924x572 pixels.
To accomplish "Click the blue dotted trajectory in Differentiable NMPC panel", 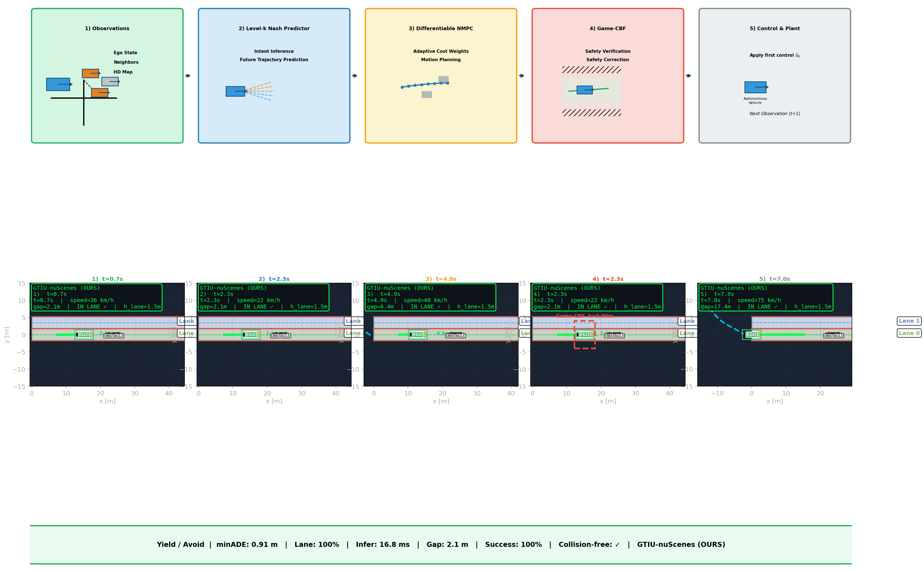I will (424, 85).
